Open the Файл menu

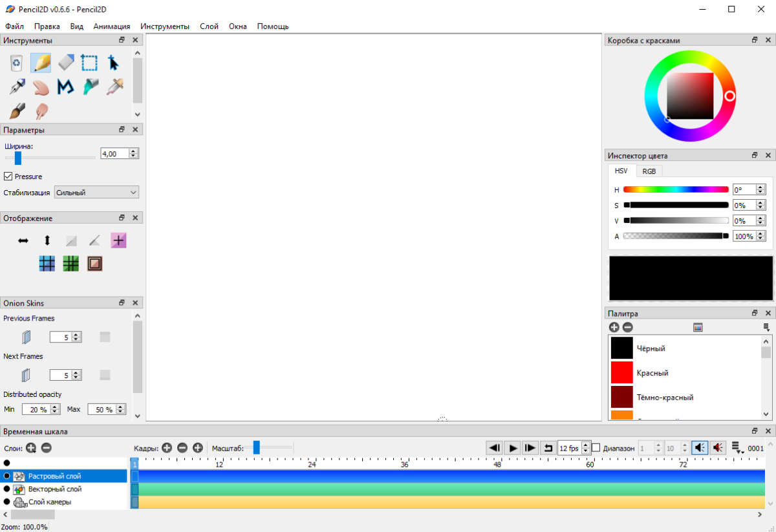point(14,27)
